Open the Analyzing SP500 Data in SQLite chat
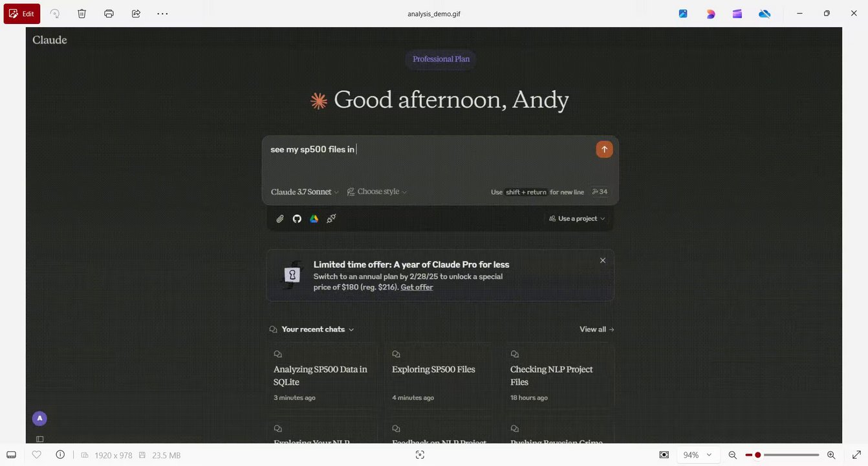The image size is (868, 466). (x=321, y=376)
